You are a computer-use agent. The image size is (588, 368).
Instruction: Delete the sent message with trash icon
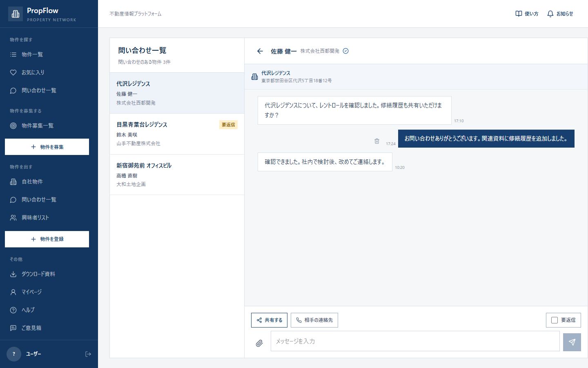377,141
